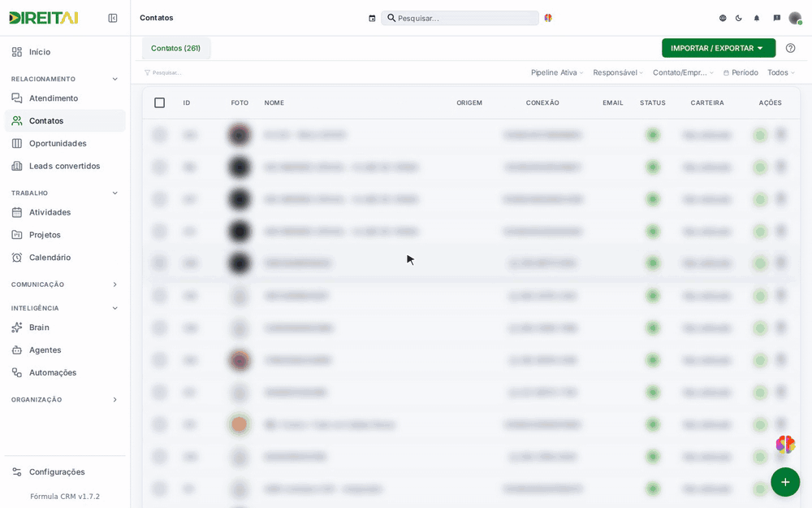Click the green plus add contact button
Viewport: 812px width, 508px height.
pyautogui.click(x=785, y=482)
